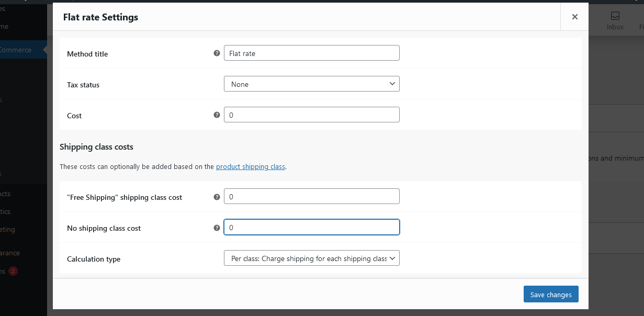The image size is (644, 316).
Task: Click the "No shipping class cost" label
Action: coord(104,228)
